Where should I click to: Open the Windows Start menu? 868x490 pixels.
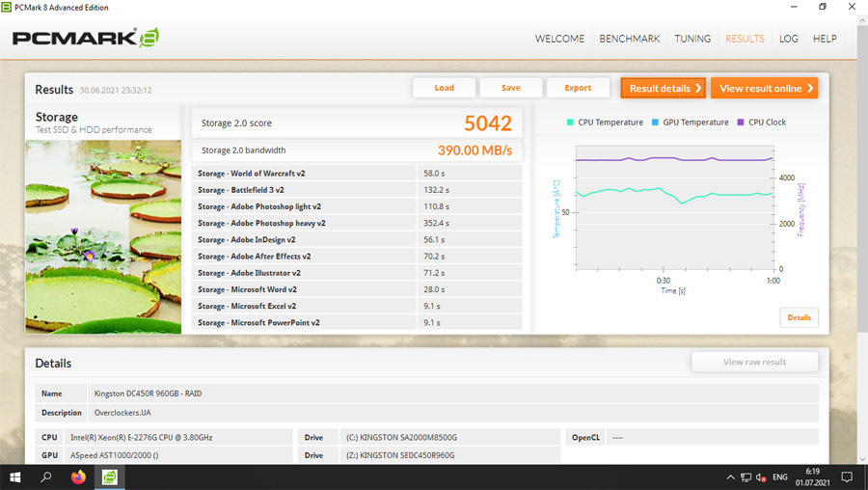[14, 477]
